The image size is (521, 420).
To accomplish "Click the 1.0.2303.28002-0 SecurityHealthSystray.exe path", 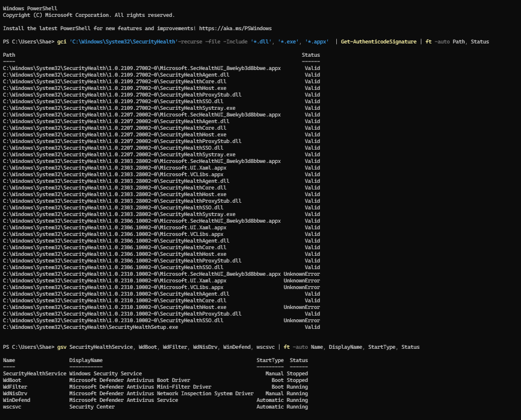I will click(119, 214).
